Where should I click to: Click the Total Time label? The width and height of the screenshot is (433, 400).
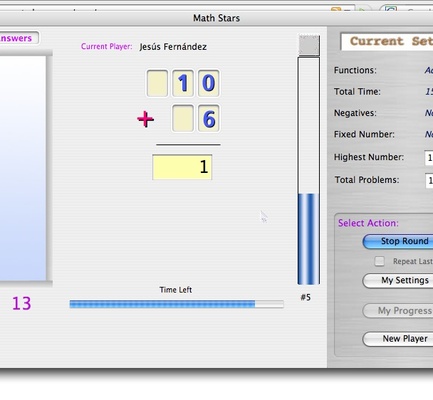[357, 92]
